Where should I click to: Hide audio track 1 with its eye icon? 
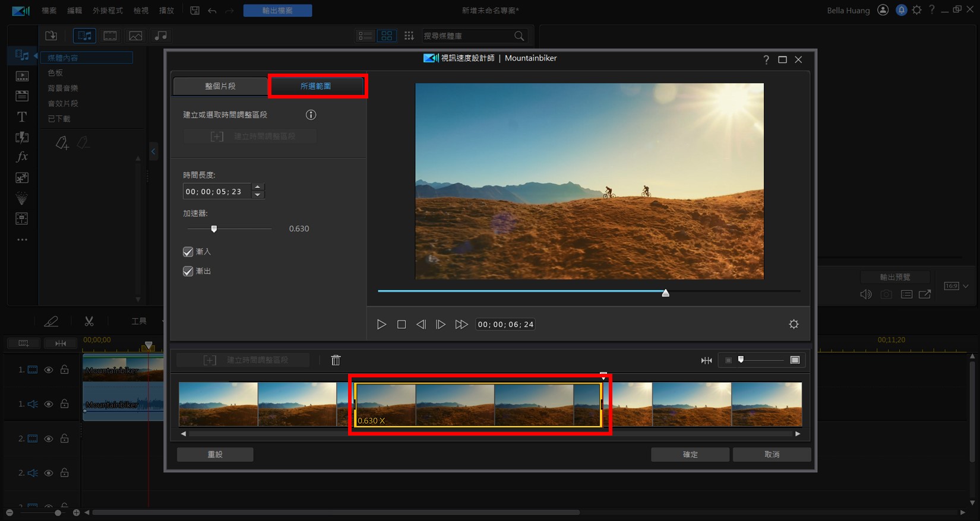pyautogui.click(x=49, y=404)
